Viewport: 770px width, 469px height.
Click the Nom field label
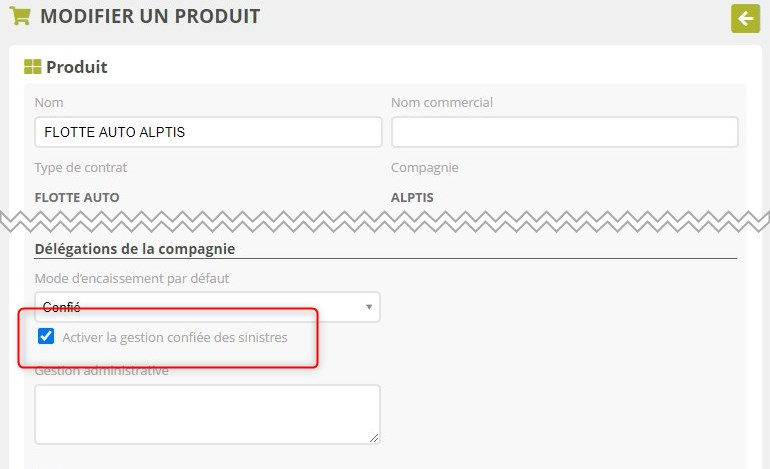(49, 102)
